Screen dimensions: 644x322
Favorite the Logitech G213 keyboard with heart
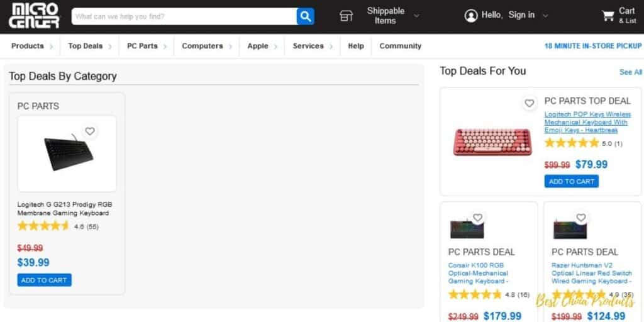90,131
